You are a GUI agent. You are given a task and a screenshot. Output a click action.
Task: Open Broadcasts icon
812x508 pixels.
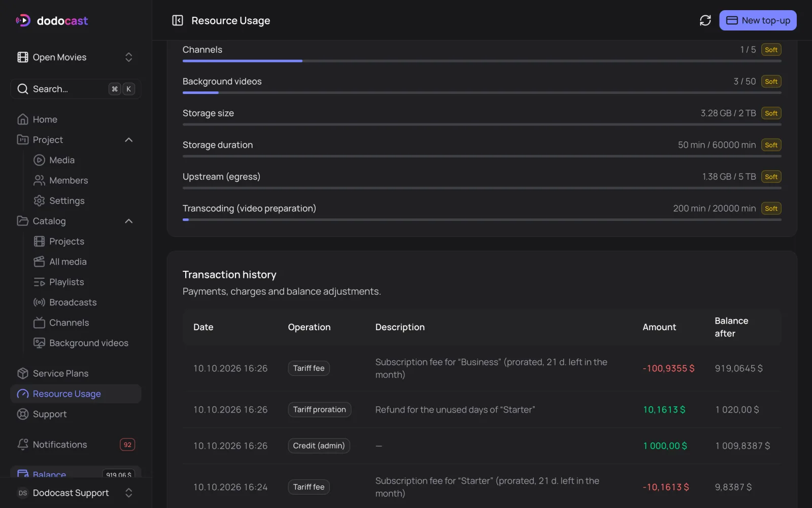[39, 302]
